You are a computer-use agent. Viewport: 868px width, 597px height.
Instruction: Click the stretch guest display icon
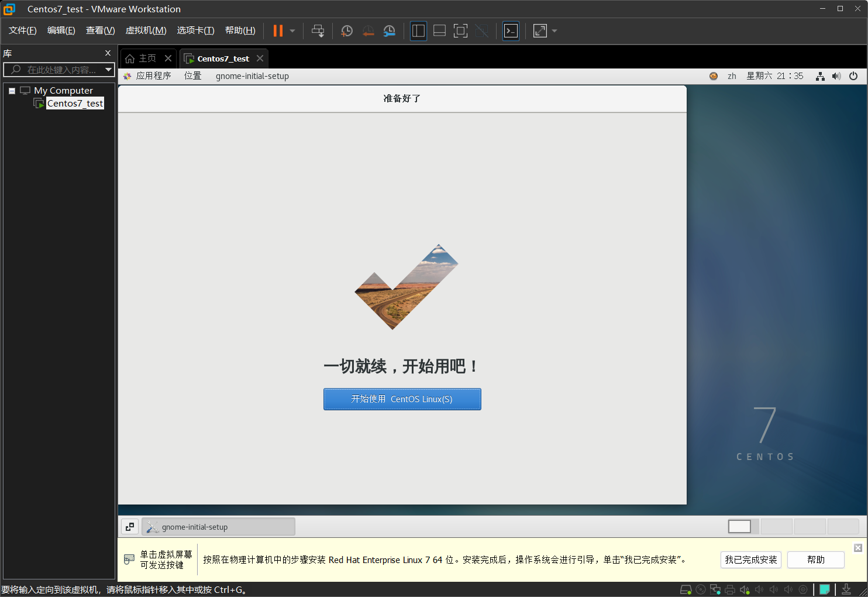coord(540,31)
